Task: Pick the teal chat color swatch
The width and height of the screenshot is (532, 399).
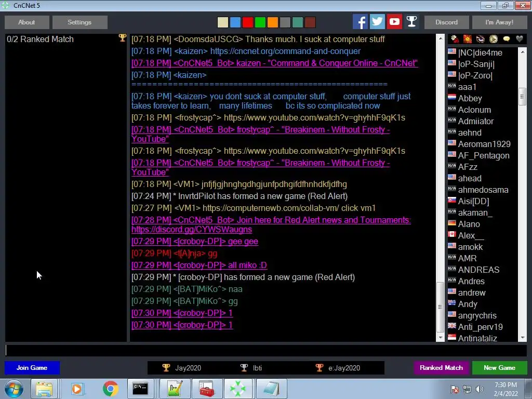Action: pyautogui.click(x=298, y=22)
